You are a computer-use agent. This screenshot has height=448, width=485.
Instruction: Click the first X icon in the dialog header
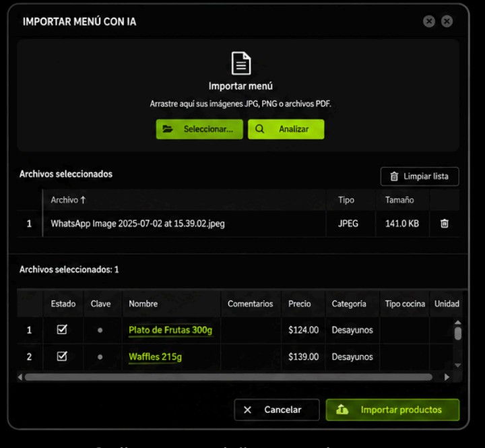coord(429,22)
